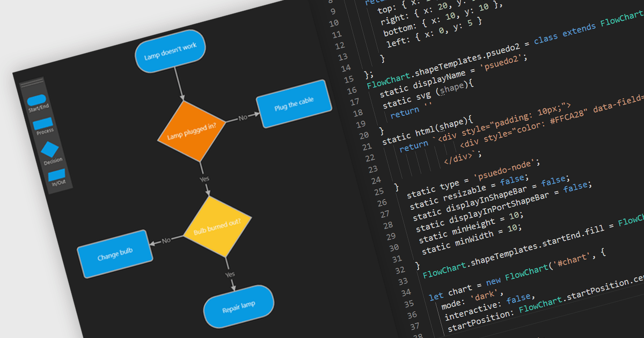Select the Start/End shape in the shape bar

coord(37,100)
